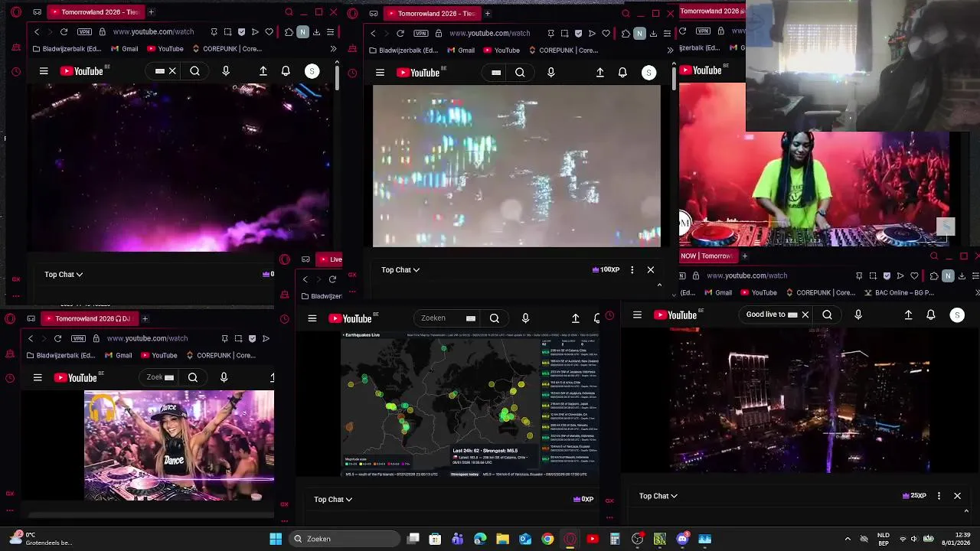Open Discord from the taskbar
Viewport: 980px width, 551px height.
point(682,539)
